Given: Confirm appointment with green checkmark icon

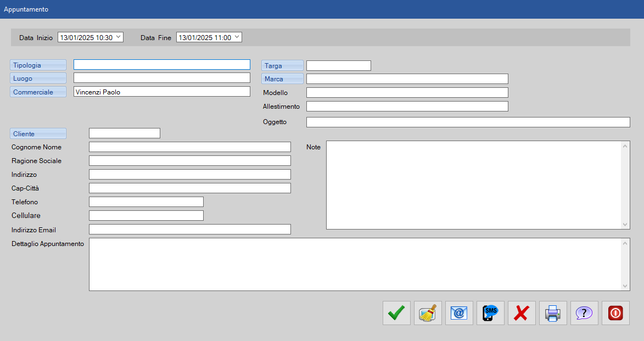Looking at the screenshot, I should (x=396, y=313).
